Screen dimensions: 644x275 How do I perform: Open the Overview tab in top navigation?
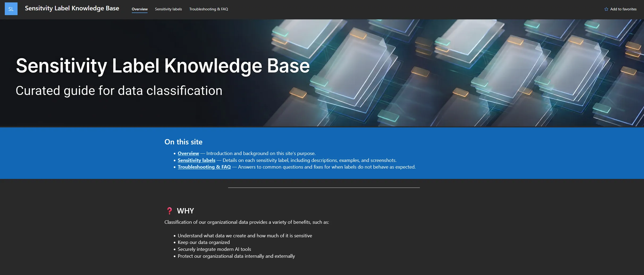(140, 9)
